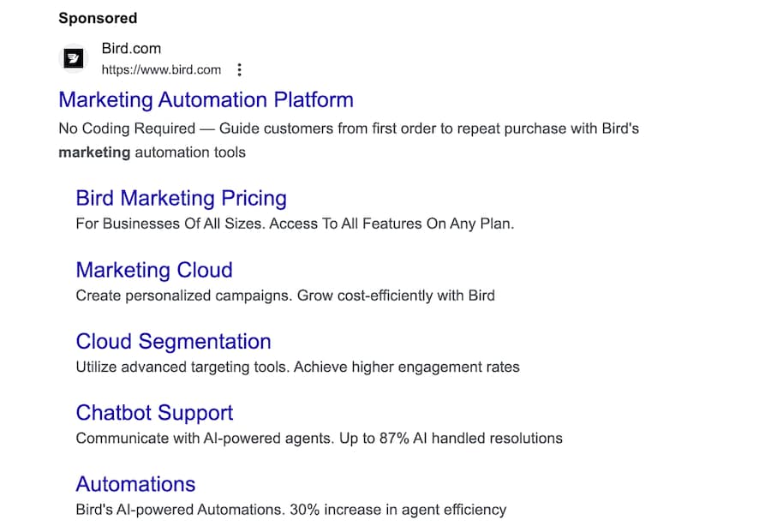Click the Bird.com site name

click(131, 49)
